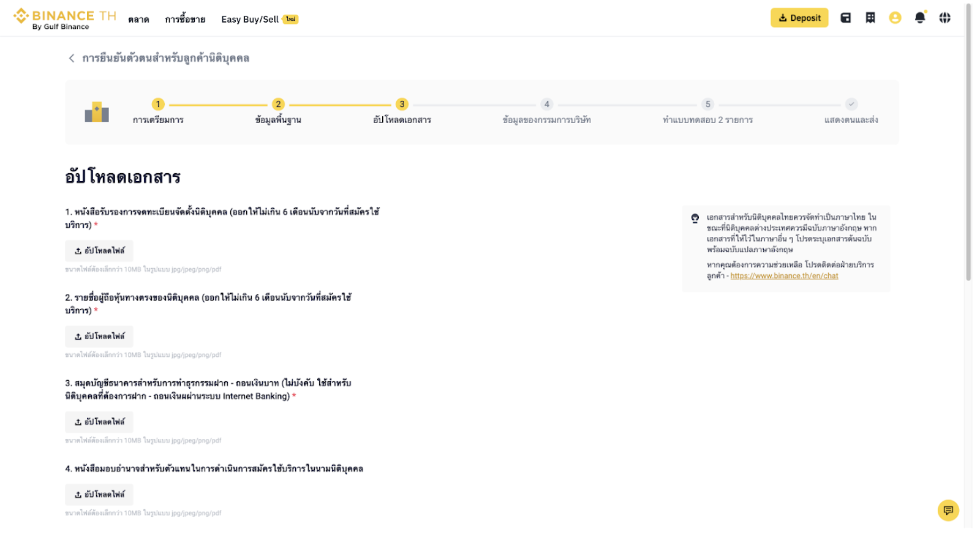Upload file for document 1 certificate
Image resolution: width=980 pixels, height=546 pixels.
pos(99,251)
